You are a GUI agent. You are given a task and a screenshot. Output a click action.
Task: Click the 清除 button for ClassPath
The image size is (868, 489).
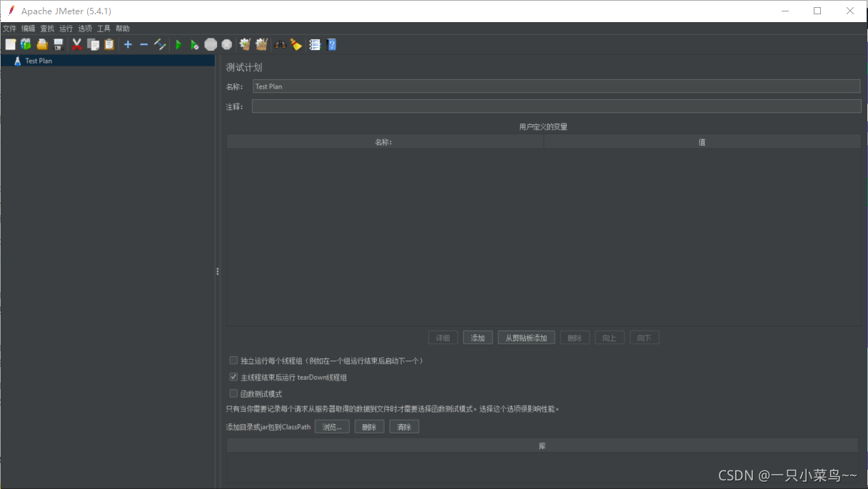coord(404,427)
